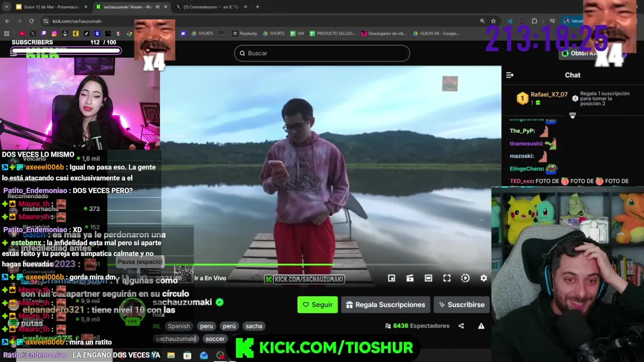Click ElingeChero chat username above TED_xxx
This screenshot has width=644, height=362.
[x=527, y=169]
